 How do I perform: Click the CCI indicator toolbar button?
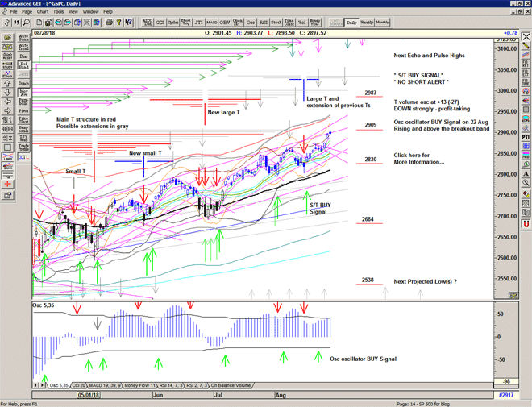[x=160, y=23]
